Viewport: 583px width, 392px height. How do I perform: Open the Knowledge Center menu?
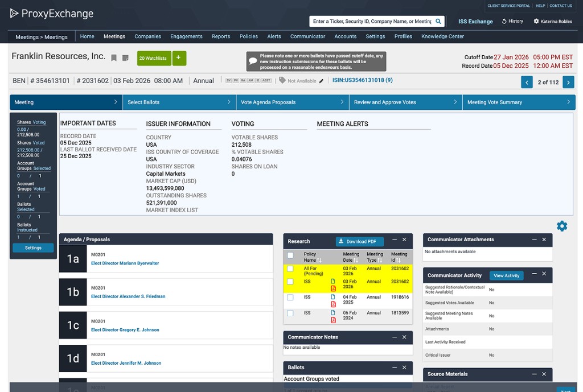[442, 36]
